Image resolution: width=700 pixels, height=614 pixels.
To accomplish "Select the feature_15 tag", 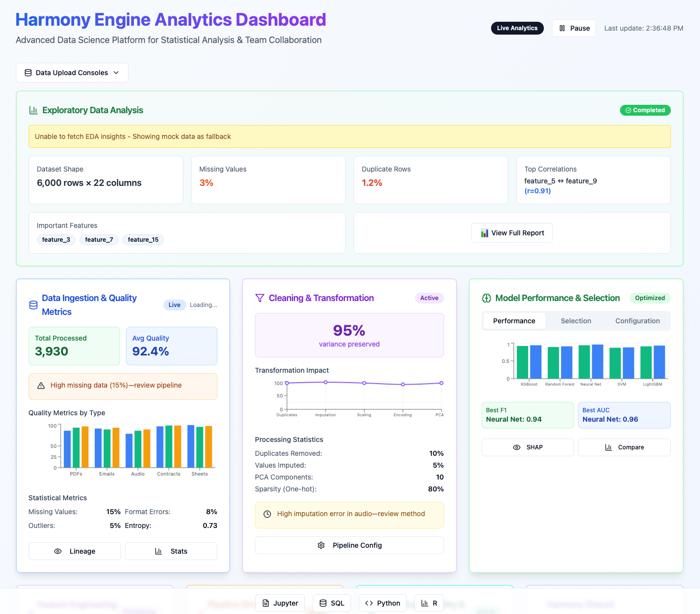I will (143, 240).
